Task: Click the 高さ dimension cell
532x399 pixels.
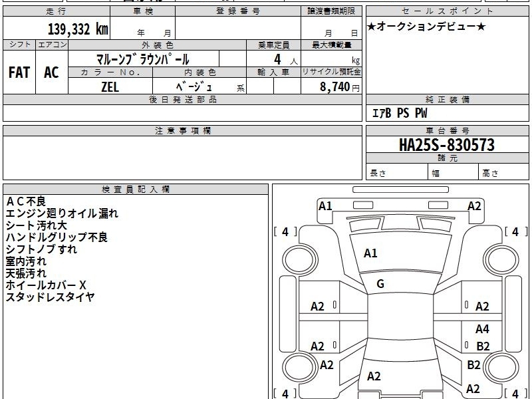Action: pyautogui.click(x=504, y=173)
